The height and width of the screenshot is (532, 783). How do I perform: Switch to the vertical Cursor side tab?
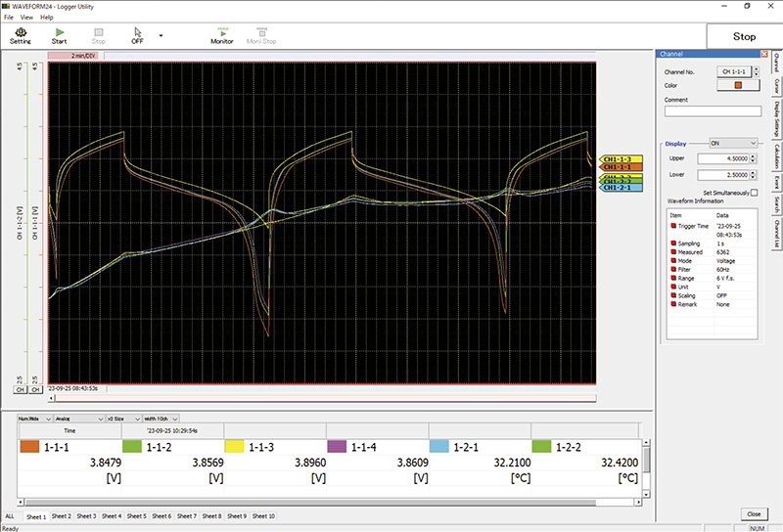(776, 86)
